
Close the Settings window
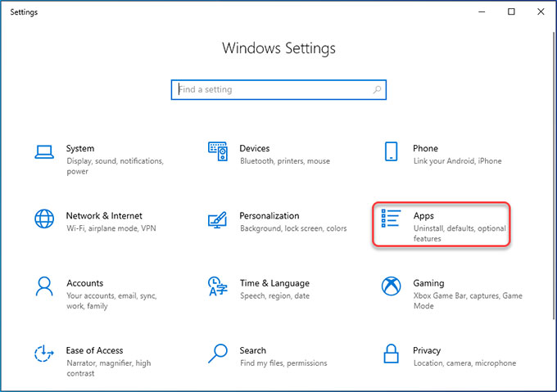541,11
